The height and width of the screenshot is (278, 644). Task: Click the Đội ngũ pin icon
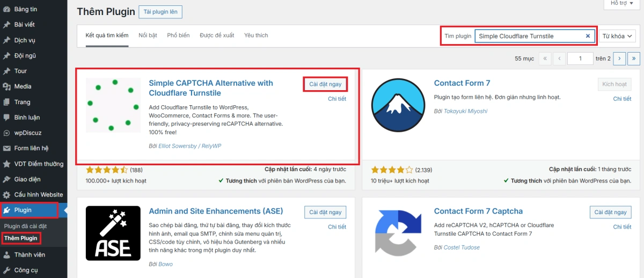(6, 56)
